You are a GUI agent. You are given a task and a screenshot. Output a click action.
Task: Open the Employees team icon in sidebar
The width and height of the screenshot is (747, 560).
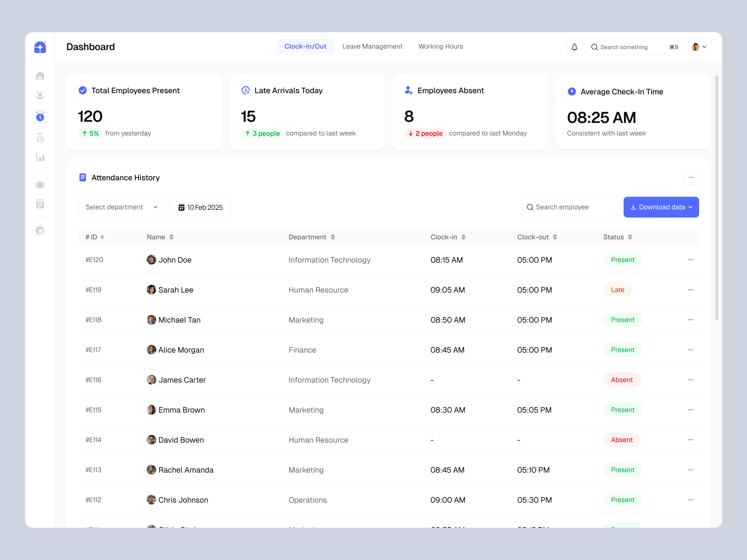click(40, 96)
